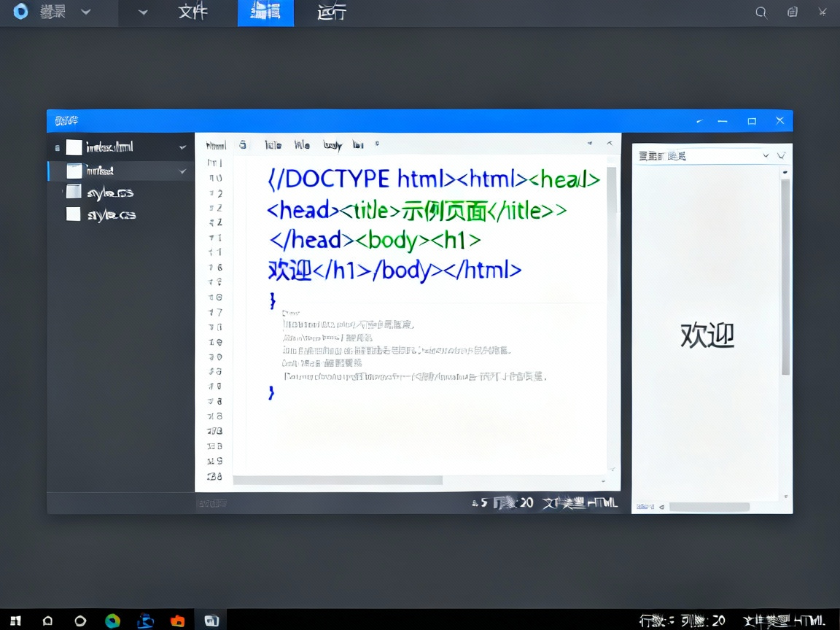
Task: Expand the dropdown arrow beside the app name
Action: 86,12
